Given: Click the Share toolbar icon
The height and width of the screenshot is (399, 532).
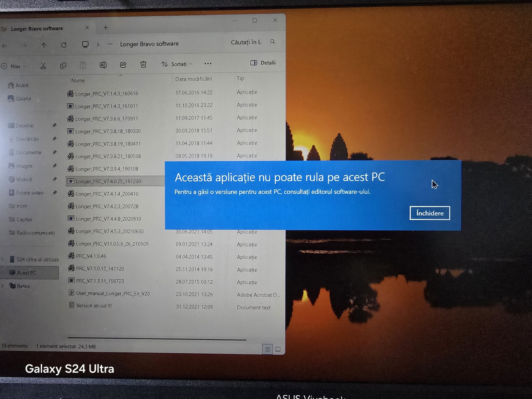Looking at the screenshot, I should click(x=123, y=65).
